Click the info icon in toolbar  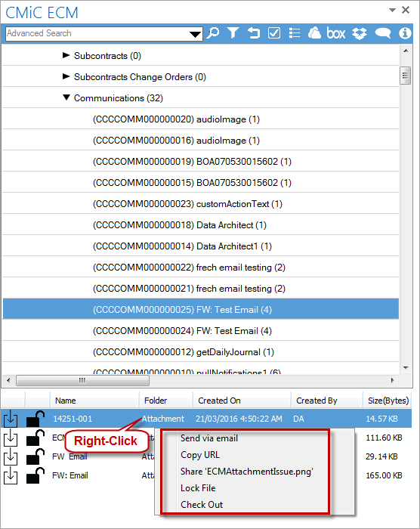405,33
